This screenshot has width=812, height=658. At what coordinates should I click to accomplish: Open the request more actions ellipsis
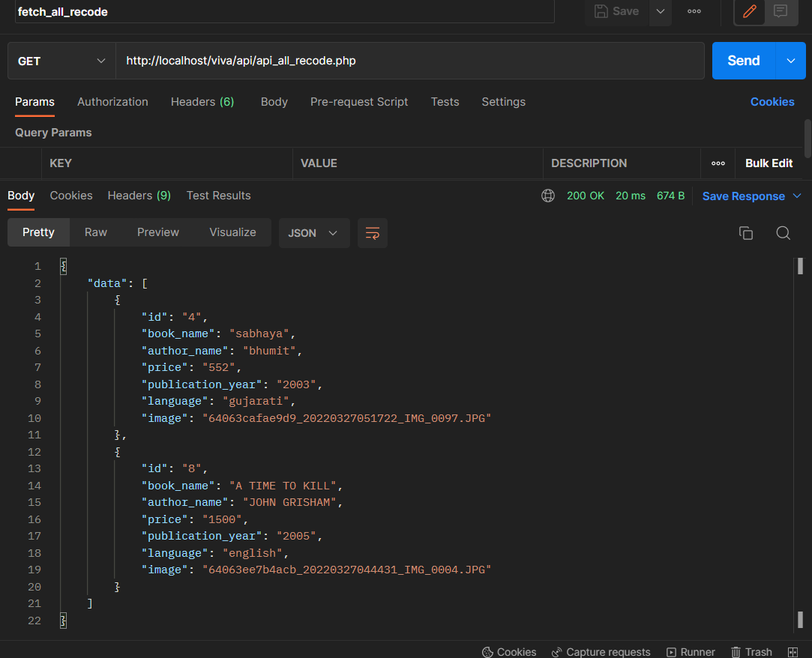click(694, 11)
